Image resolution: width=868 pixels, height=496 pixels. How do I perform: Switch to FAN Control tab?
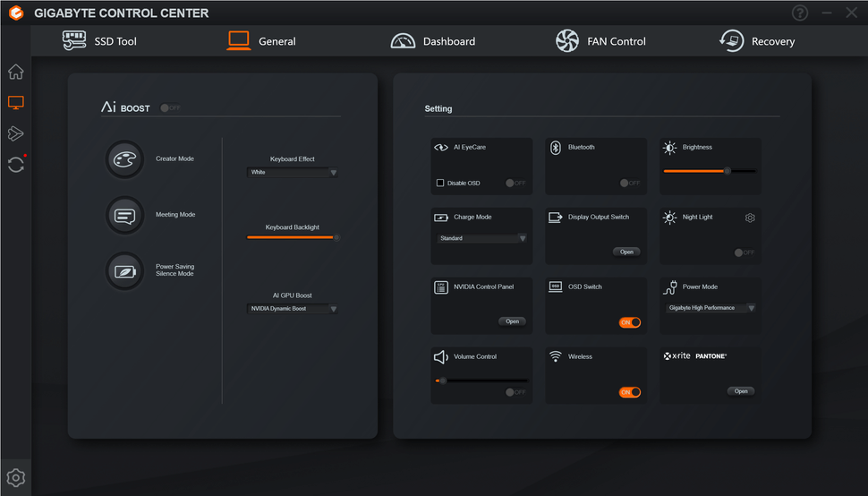(600, 41)
